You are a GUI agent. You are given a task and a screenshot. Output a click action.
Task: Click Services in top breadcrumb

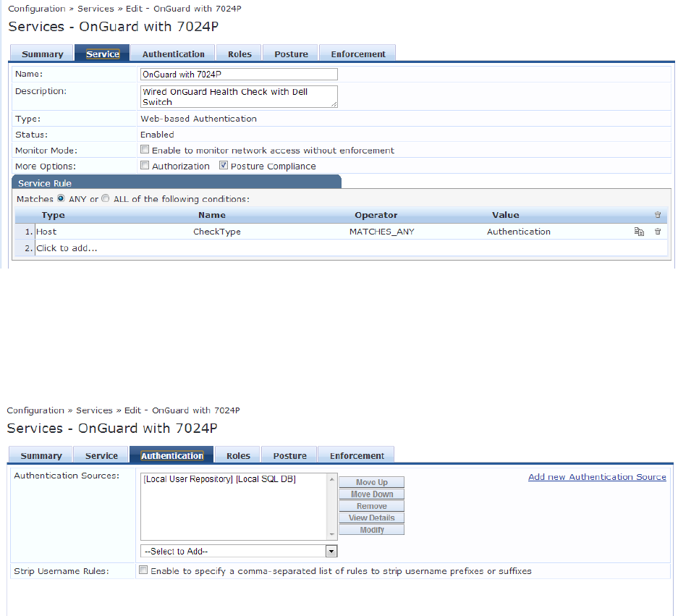click(96, 8)
